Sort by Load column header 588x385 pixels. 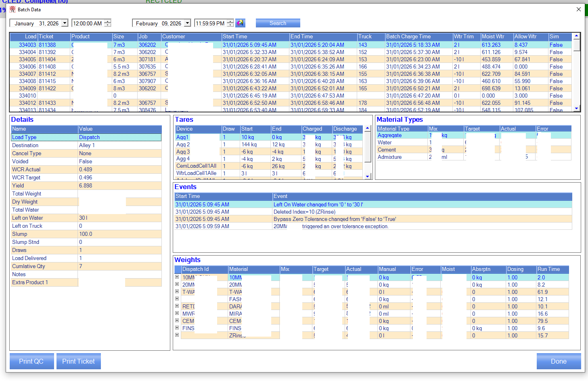coord(24,36)
